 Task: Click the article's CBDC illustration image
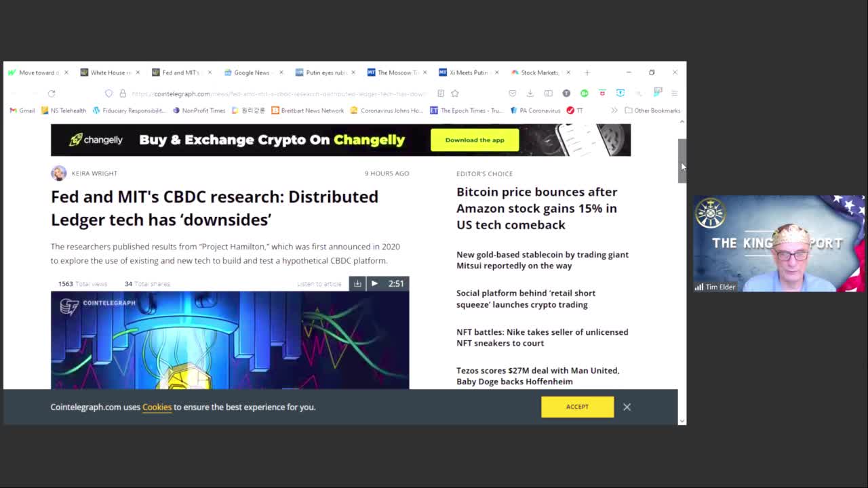coord(230,340)
